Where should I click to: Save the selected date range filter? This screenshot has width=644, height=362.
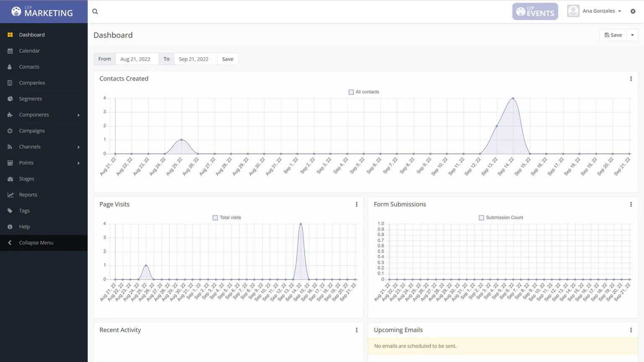coord(228,59)
